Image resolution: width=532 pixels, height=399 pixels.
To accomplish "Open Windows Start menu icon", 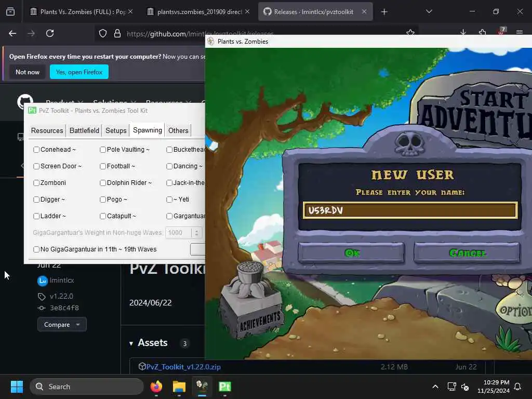I will (17, 387).
